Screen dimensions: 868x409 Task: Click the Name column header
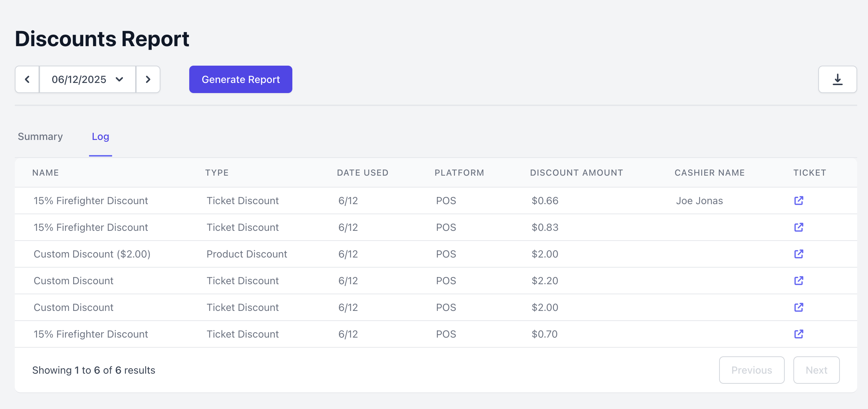pos(45,173)
